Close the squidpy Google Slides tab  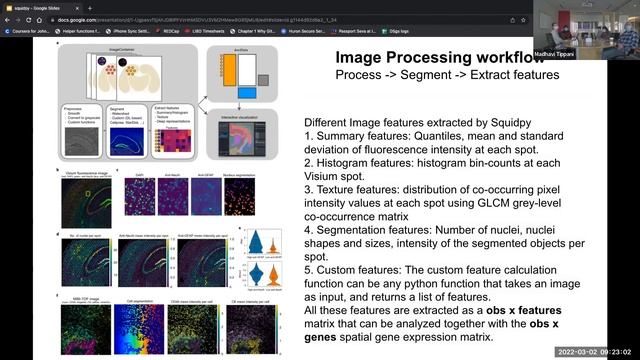(78, 8)
